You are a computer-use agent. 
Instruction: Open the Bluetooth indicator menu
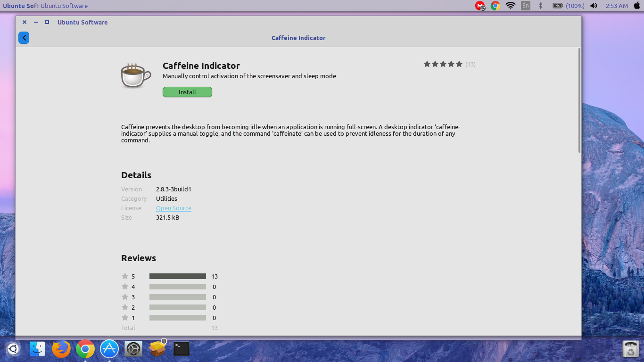[541, 6]
